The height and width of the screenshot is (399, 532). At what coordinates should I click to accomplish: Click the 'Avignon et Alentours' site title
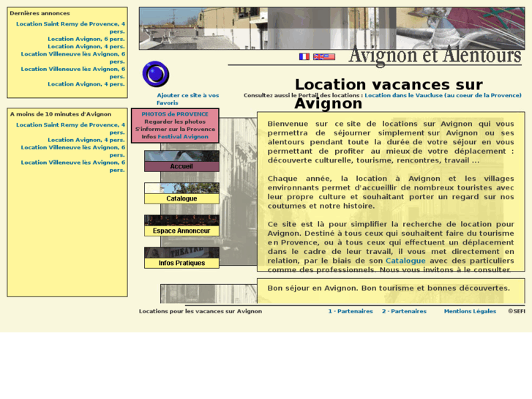click(x=435, y=56)
